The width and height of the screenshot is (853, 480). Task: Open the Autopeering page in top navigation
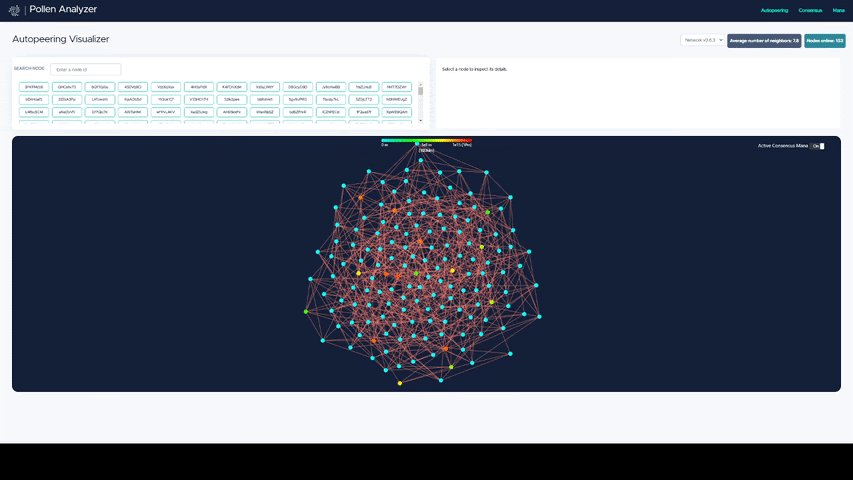(x=774, y=10)
